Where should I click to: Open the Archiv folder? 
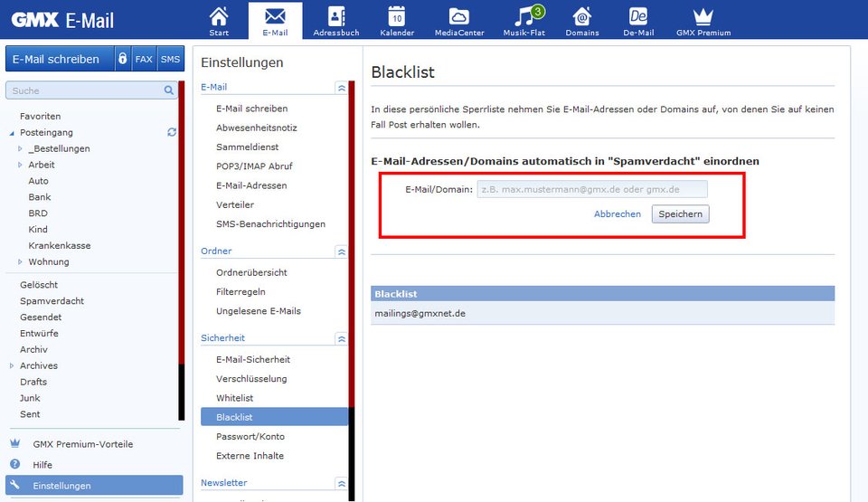click(33, 349)
